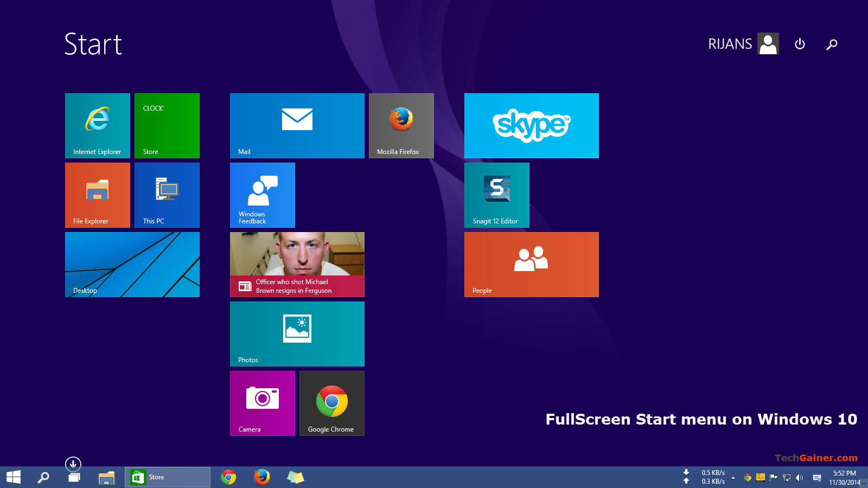Open the People app tile

pyautogui.click(x=531, y=264)
